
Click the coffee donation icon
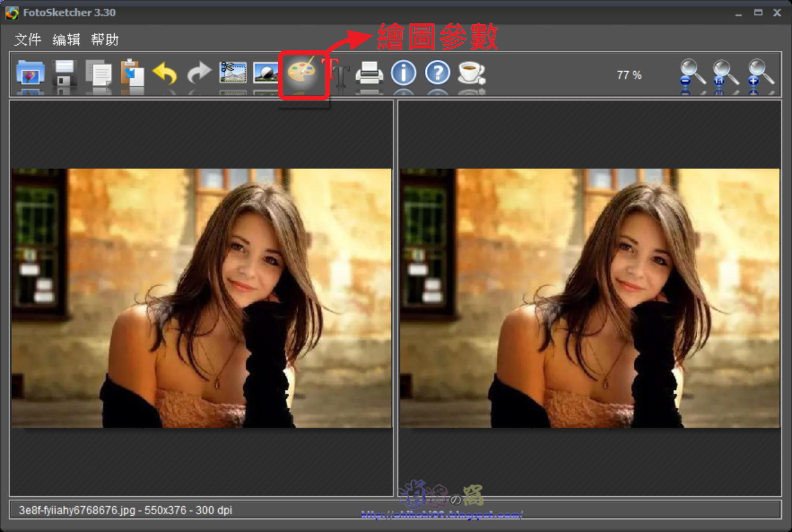pos(472,73)
